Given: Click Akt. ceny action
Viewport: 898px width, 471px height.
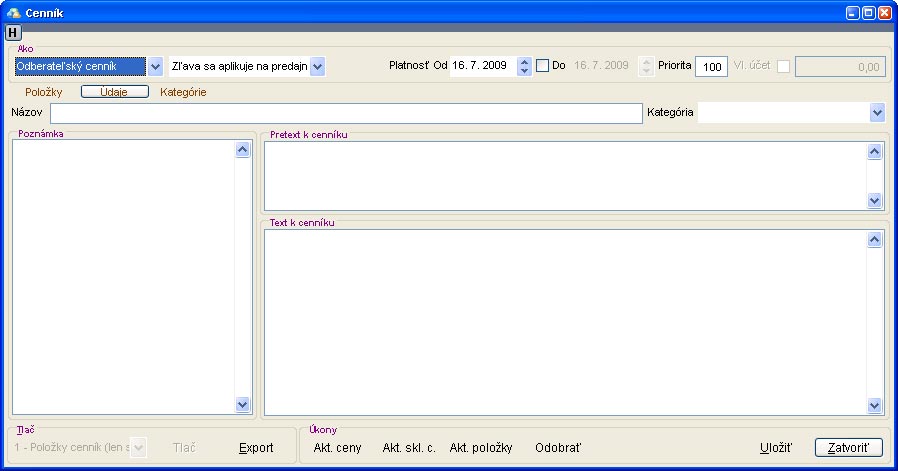Looking at the screenshot, I should (x=337, y=448).
